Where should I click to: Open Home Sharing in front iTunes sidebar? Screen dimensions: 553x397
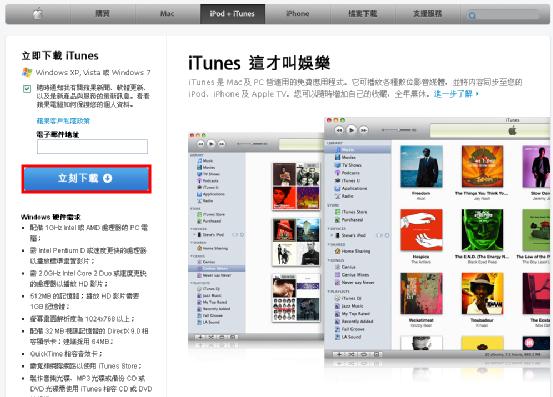[352, 251]
